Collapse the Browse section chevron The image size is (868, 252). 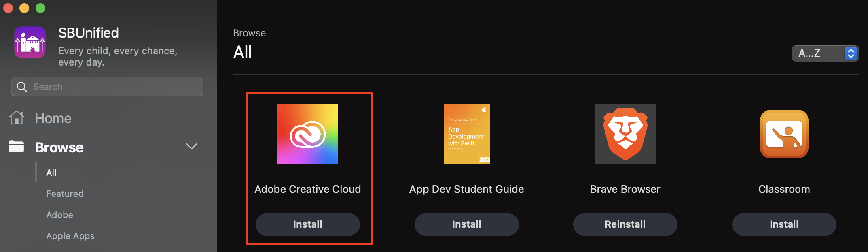[x=191, y=147]
